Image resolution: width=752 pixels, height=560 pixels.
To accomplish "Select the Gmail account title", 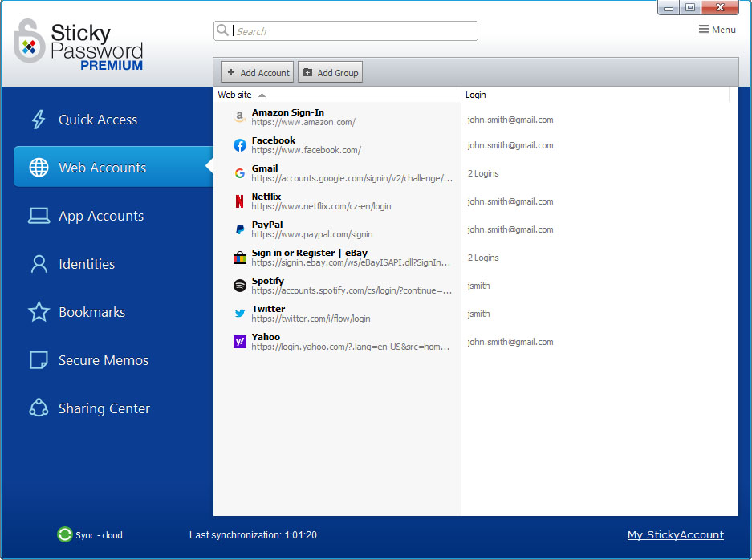I will 265,168.
